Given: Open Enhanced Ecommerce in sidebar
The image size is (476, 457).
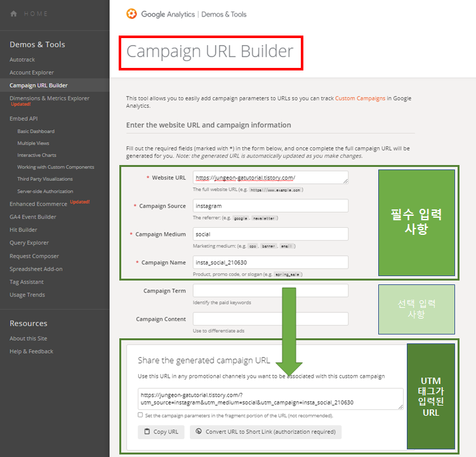Looking at the screenshot, I should [38, 204].
